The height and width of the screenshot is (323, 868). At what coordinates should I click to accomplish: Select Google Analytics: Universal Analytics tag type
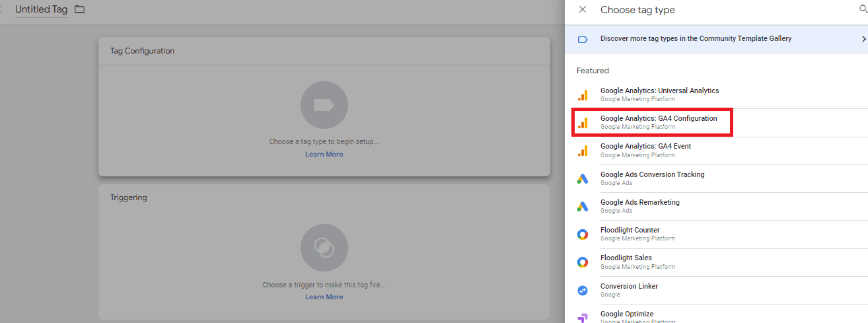tap(717, 94)
